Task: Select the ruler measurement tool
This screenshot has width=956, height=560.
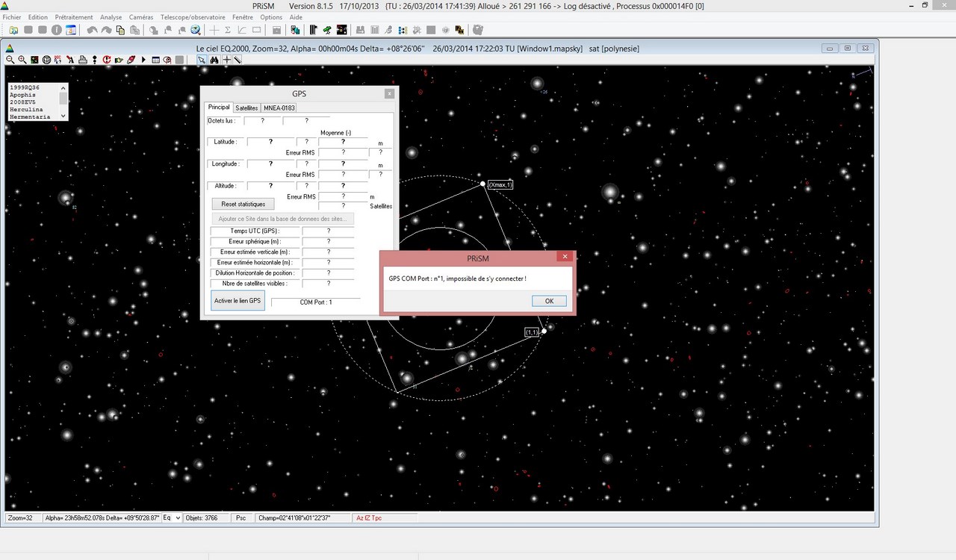Action: (238, 60)
